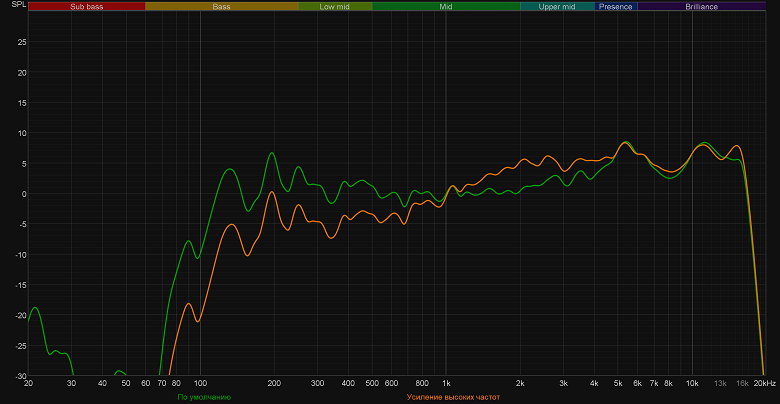This screenshot has width=780, height=404.
Task: Click the green 'По умолчанию' legend label
Action: [x=204, y=397]
